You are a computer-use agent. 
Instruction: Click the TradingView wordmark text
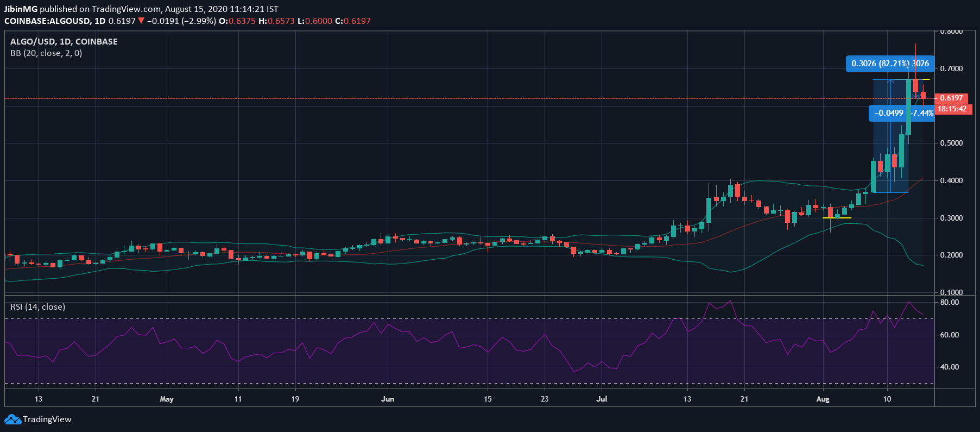pos(47,420)
